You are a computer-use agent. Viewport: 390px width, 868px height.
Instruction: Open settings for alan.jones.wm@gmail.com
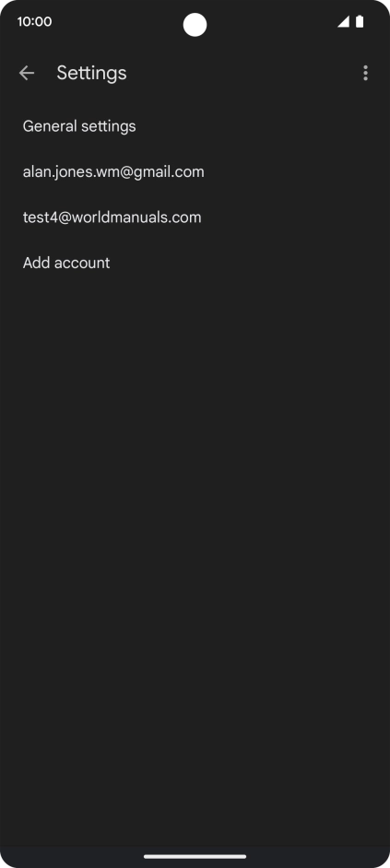(x=195, y=171)
